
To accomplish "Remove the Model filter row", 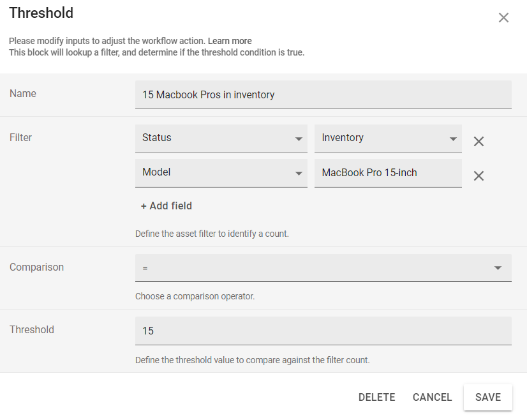I will (479, 176).
